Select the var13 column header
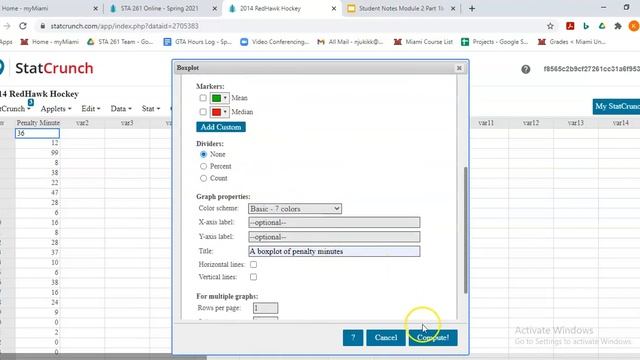 click(576, 123)
